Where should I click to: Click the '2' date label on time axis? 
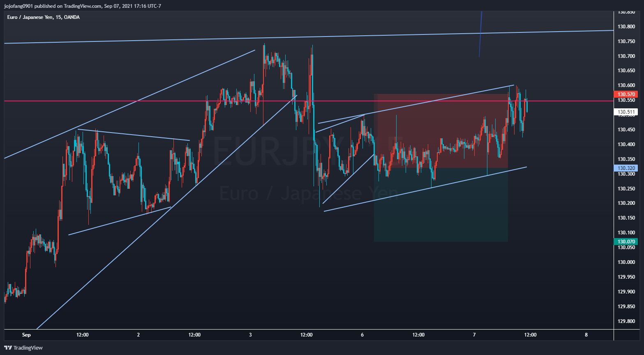[x=138, y=335]
